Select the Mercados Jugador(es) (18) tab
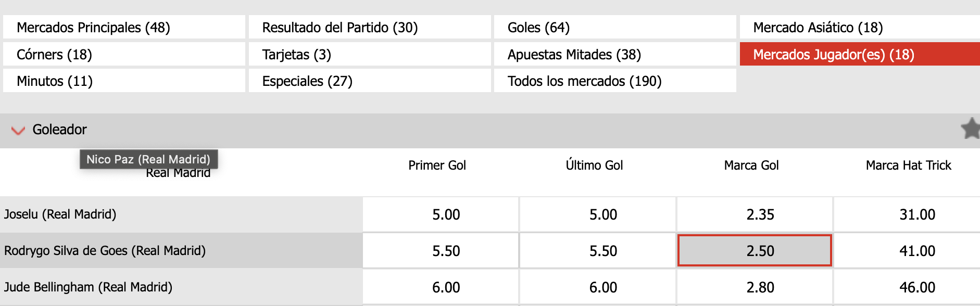The width and height of the screenshot is (980, 306). [x=859, y=54]
